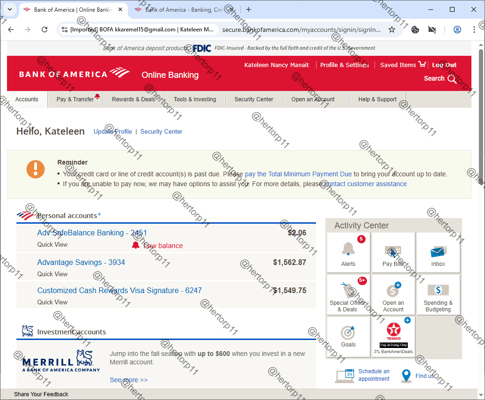The image size is (485, 400).
Task: Open the Help & Support tab
Action: 377,99
